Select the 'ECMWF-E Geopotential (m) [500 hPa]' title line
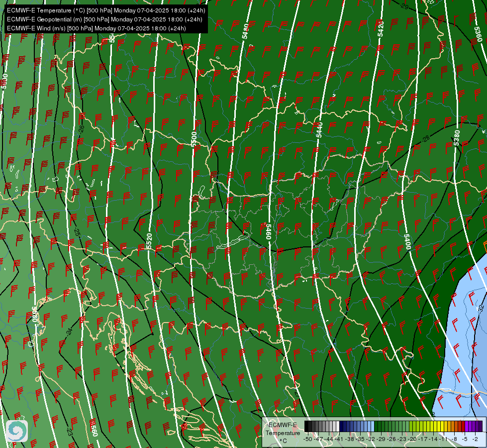Viewport: 487px width, 448px height. pos(104,19)
